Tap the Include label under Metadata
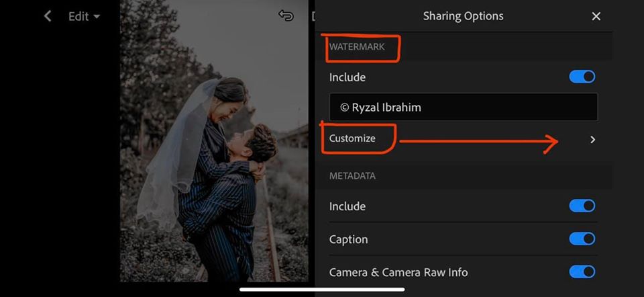 tap(347, 206)
